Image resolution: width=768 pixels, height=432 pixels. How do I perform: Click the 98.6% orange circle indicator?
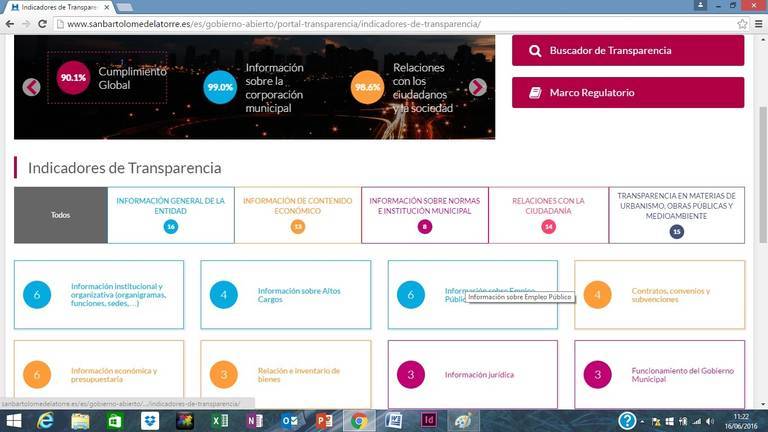(367, 87)
